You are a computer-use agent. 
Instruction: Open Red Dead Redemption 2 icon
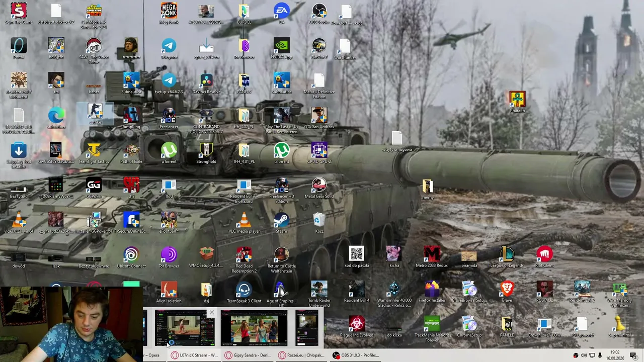(x=244, y=259)
